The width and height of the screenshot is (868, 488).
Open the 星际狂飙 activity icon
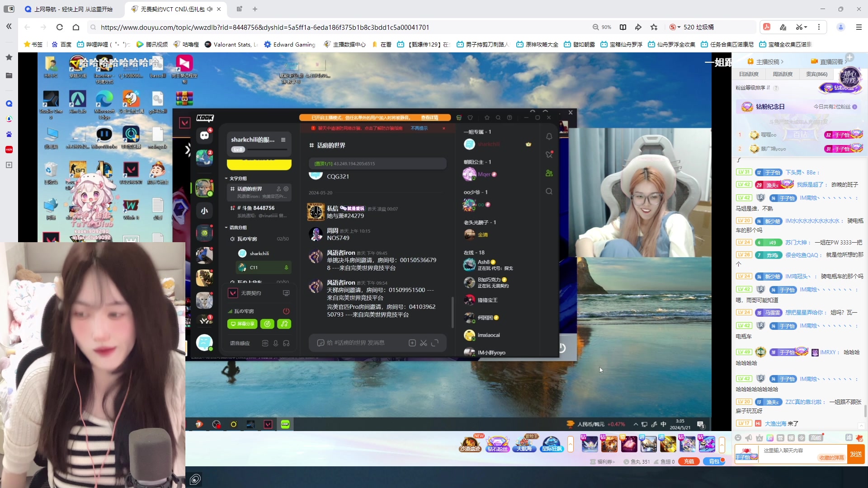click(x=552, y=444)
